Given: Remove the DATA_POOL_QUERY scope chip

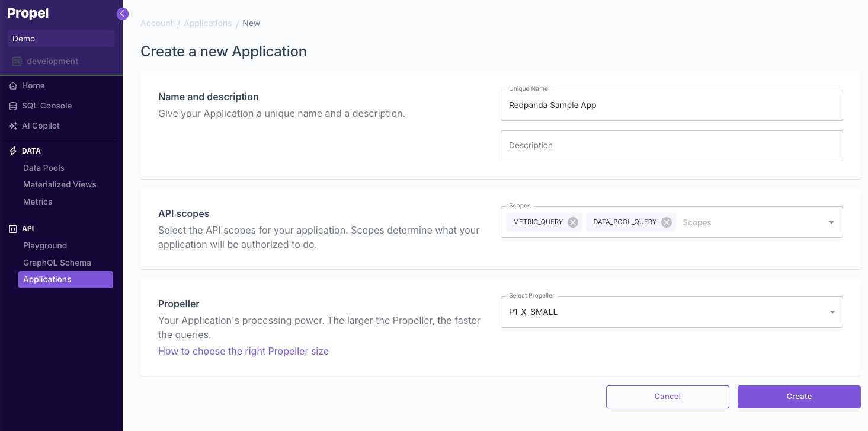Looking at the screenshot, I should [667, 222].
